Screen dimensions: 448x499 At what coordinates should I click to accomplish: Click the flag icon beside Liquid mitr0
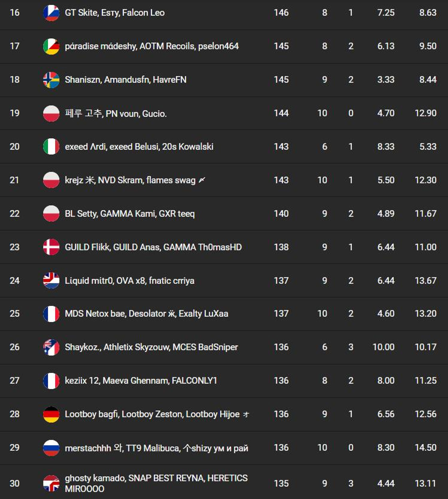click(x=51, y=281)
